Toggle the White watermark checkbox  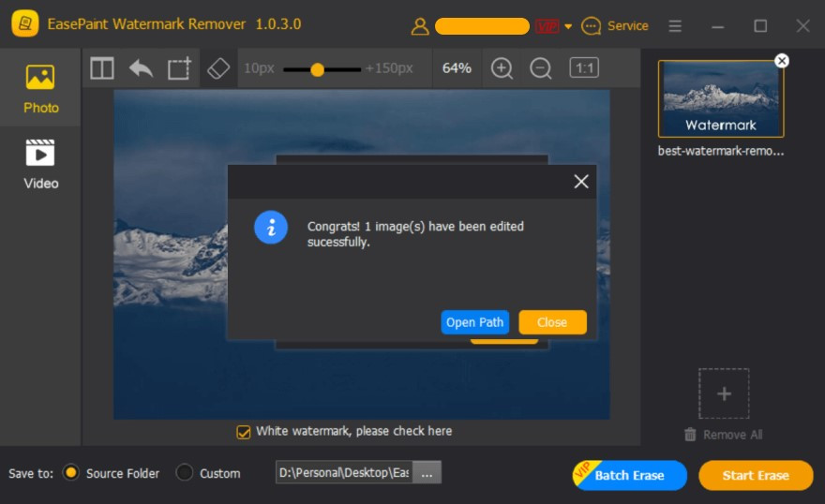[x=244, y=432]
